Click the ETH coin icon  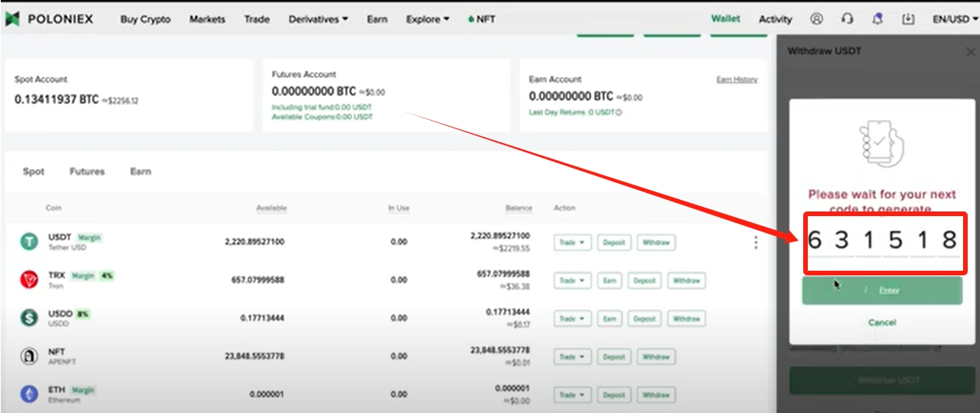coord(29,395)
